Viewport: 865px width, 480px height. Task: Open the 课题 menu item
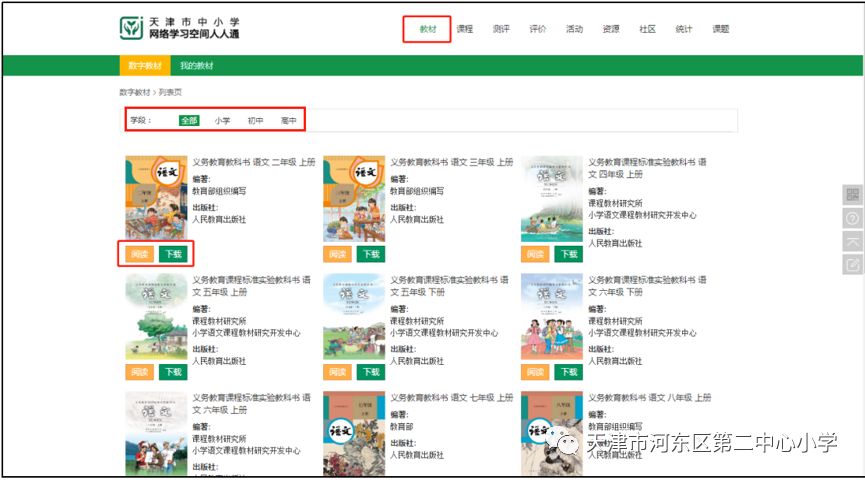coord(720,29)
